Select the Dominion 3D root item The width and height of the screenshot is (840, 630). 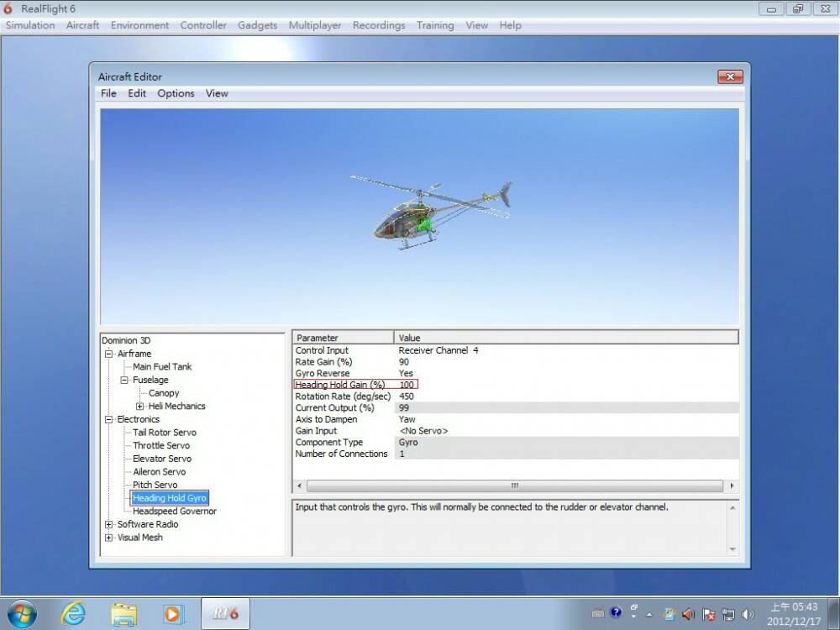pos(126,340)
